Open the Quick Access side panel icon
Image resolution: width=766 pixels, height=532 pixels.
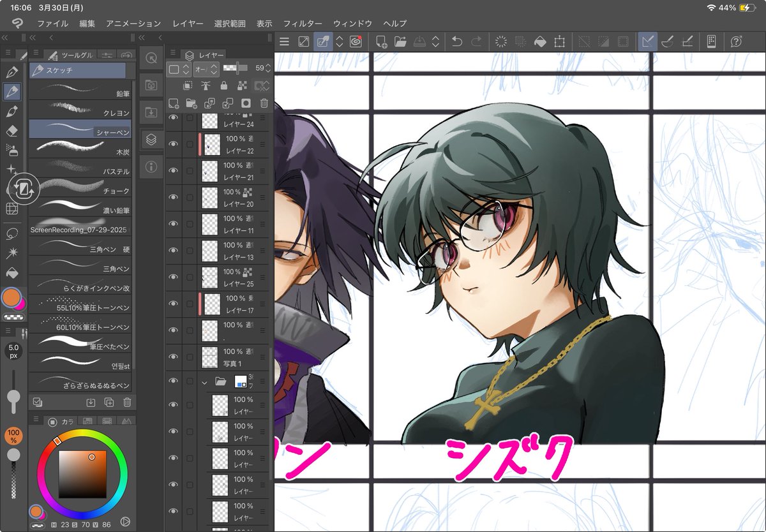pos(151,57)
